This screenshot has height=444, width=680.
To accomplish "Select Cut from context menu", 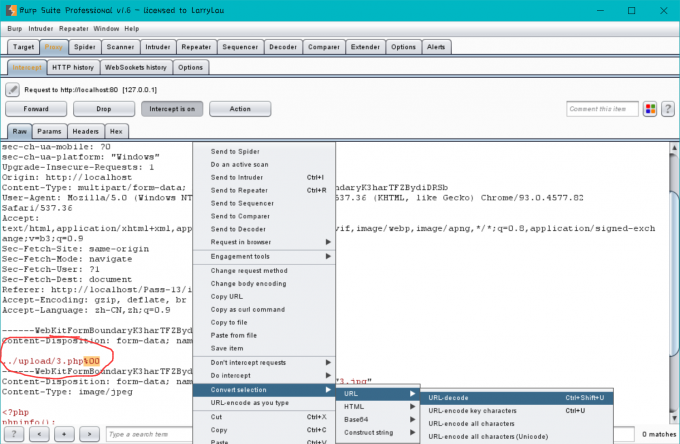I will (264, 417).
